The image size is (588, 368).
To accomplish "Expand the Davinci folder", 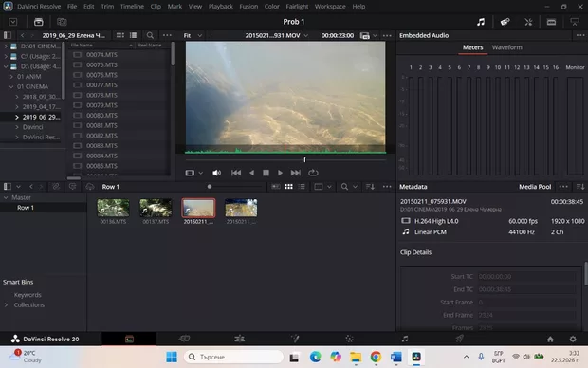I will click(17, 127).
